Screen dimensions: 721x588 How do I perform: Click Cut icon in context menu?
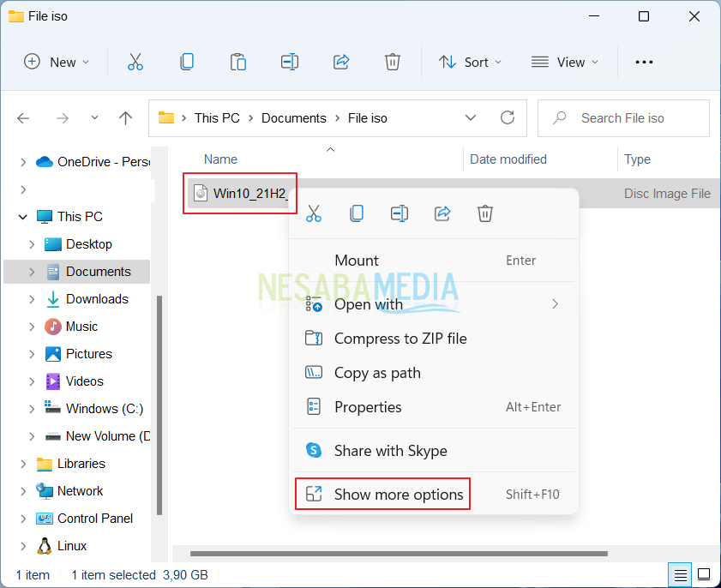(x=314, y=213)
